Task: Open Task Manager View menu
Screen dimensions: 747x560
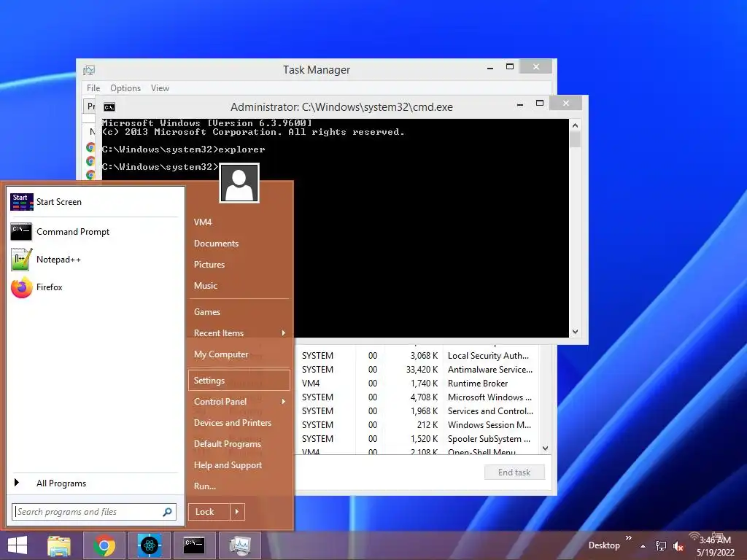Action: 160,88
